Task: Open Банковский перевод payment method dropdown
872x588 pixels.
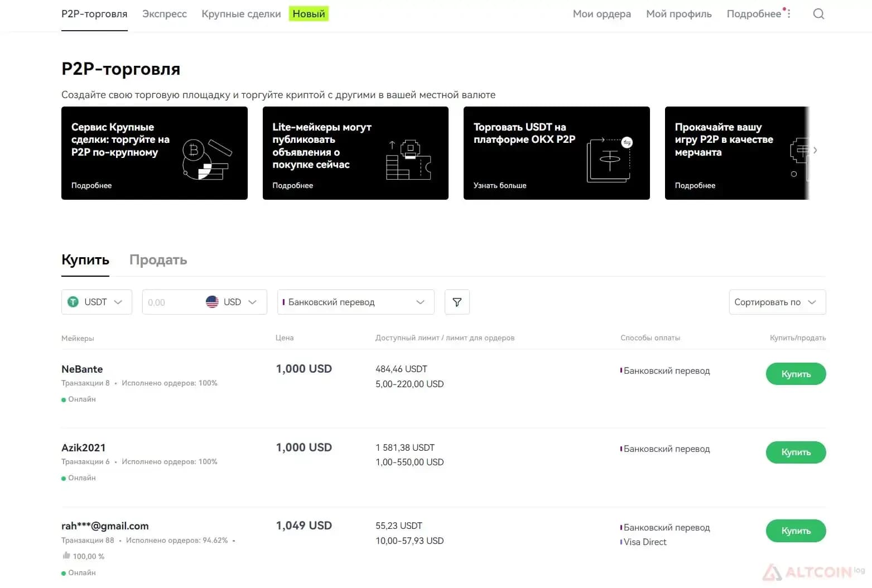Action: (x=356, y=302)
